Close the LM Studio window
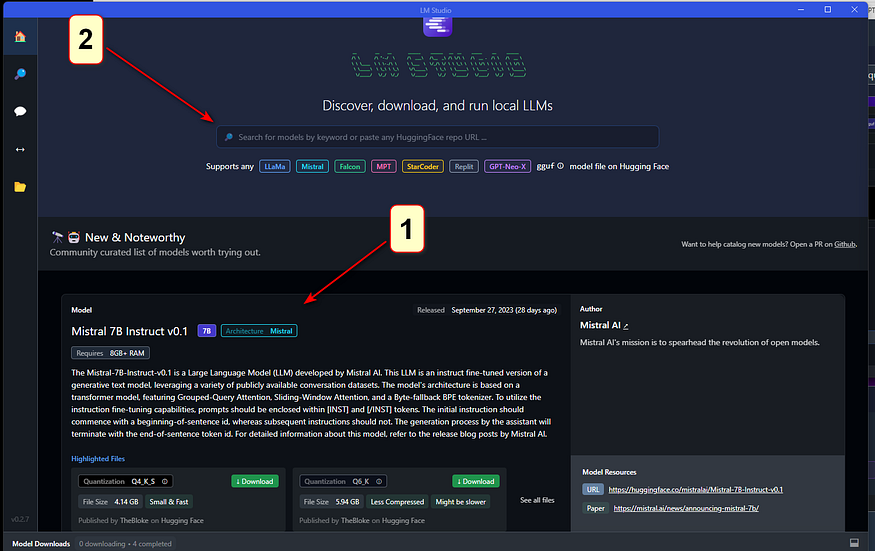The height and width of the screenshot is (551, 875). tap(854, 9)
